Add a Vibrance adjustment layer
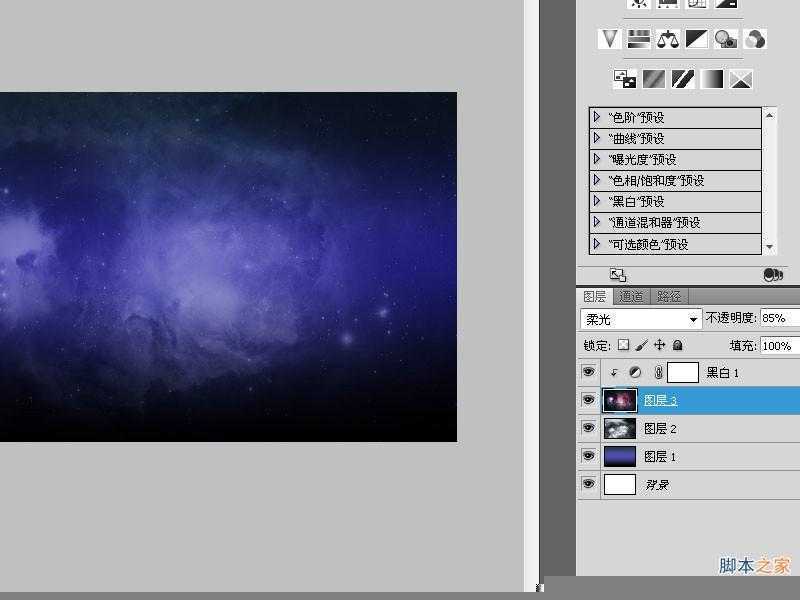 [x=609, y=39]
